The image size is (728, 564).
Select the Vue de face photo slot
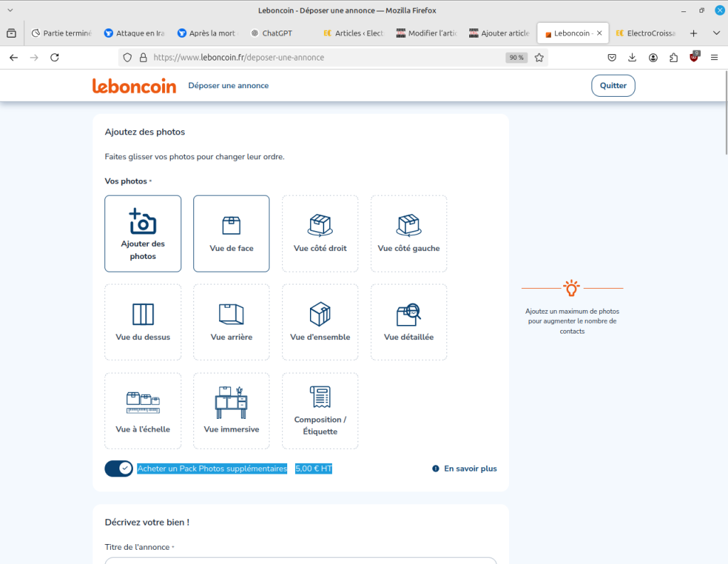click(x=231, y=234)
